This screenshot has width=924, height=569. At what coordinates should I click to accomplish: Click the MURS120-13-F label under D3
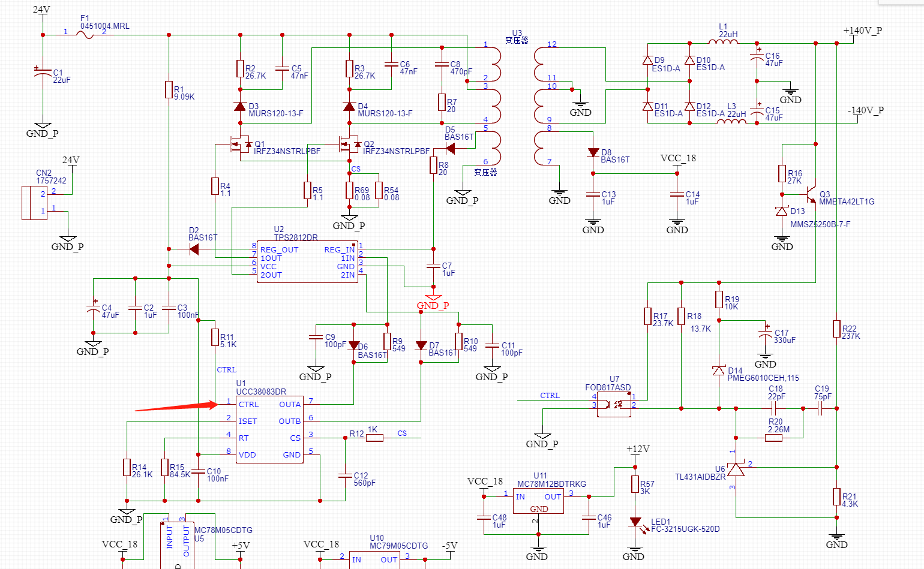276,113
